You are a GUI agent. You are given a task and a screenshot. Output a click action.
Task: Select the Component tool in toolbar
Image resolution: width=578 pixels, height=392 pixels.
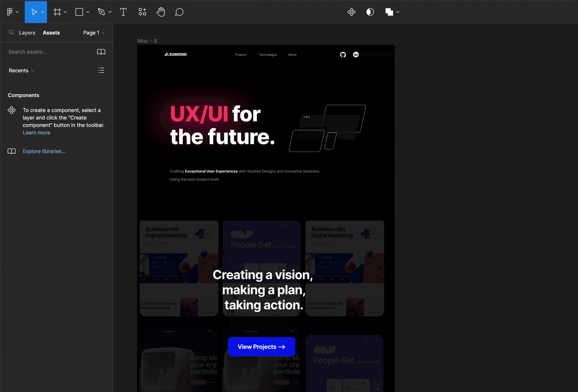pos(142,12)
